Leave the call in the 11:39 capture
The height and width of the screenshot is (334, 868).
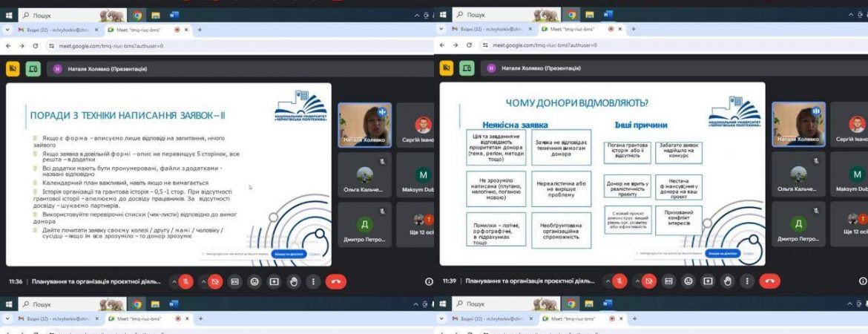click(770, 281)
